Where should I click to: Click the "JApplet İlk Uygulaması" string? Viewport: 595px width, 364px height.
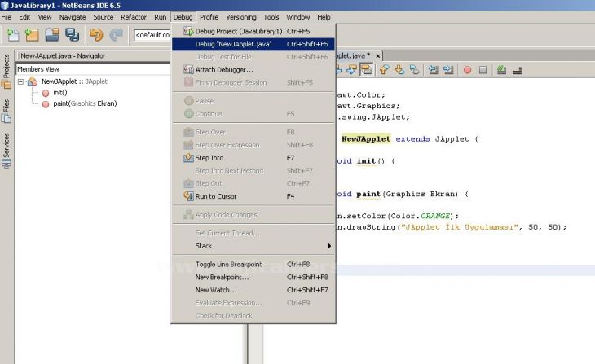click(x=460, y=227)
